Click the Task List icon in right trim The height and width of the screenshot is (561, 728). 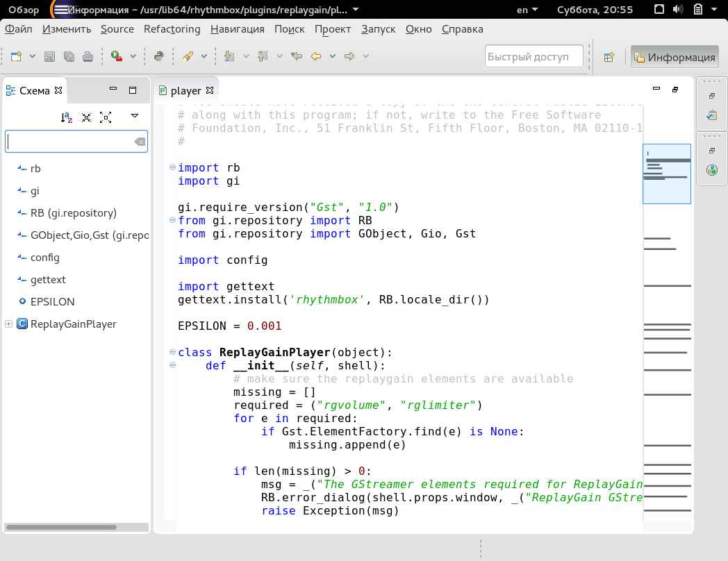pos(712,115)
